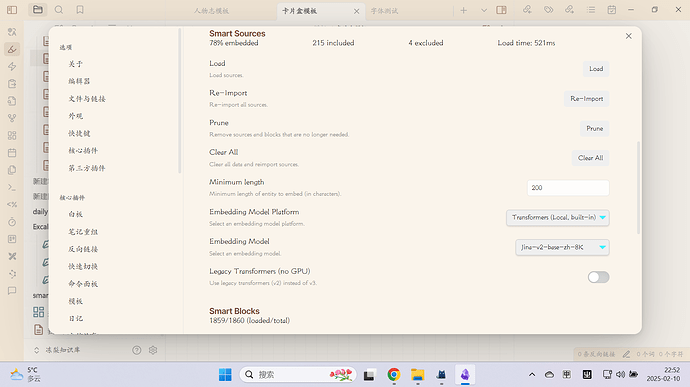The height and width of the screenshot is (387, 690).
Task: Toggle the right sidebar panel icon
Action: tap(501, 10)
